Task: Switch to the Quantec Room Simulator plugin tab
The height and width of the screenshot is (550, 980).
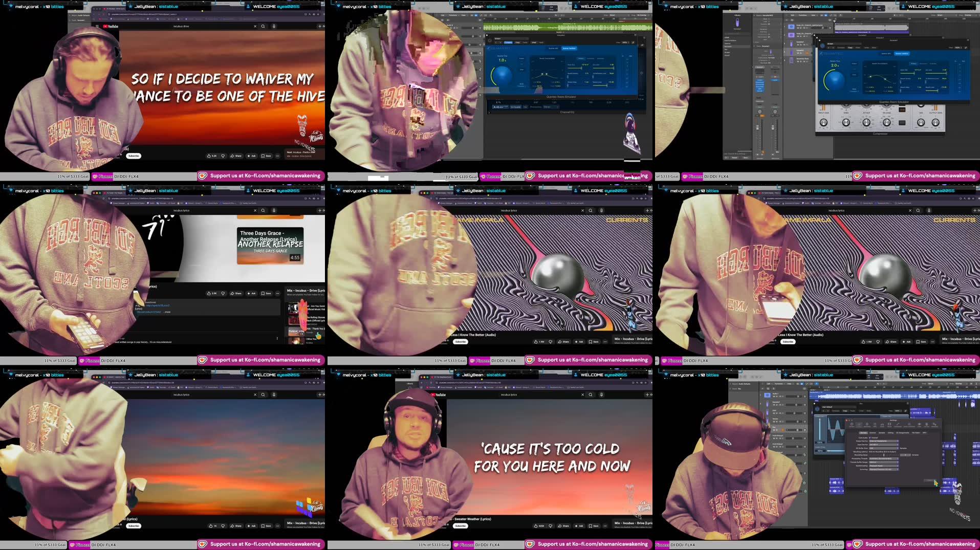Action: (x=561, y=97)
